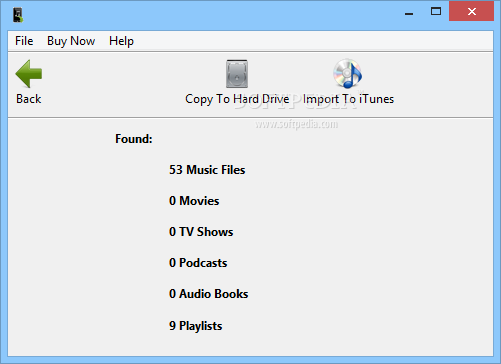Click the Copy To Hard Drive label

pyautogui.click(x=237, y=99)
